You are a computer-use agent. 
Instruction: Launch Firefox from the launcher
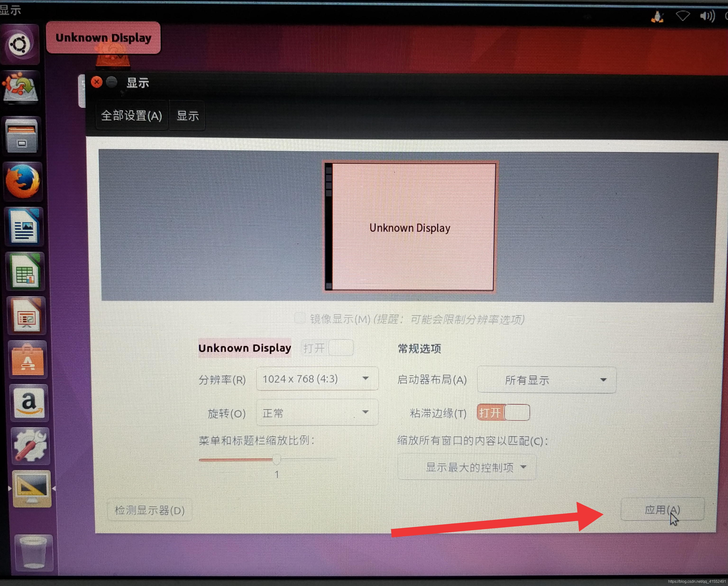[x=23, y=181]
